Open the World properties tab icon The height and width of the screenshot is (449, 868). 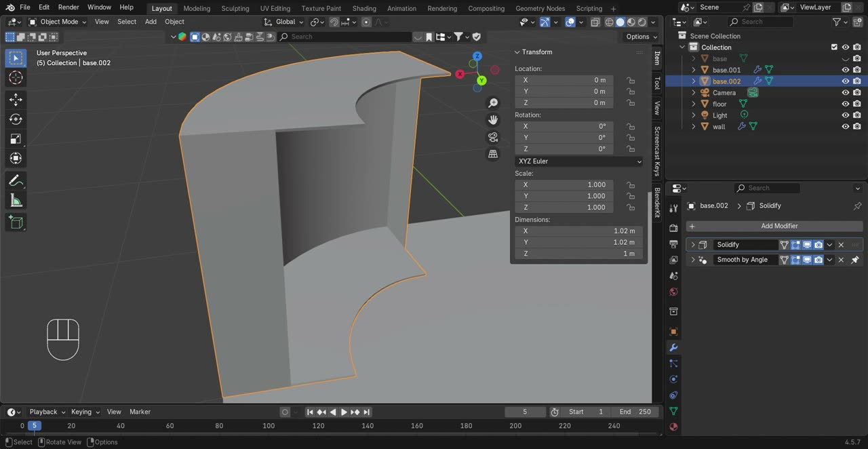[673, 292]
